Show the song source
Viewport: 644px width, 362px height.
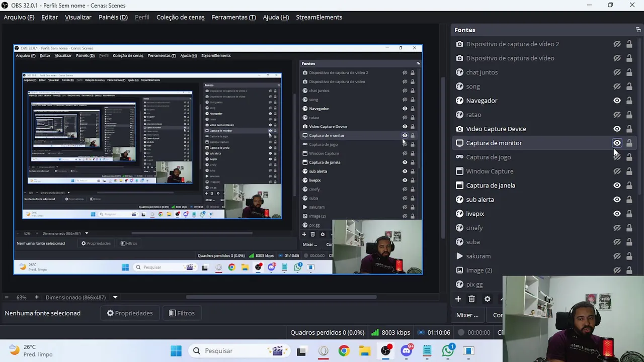click(617, 86)
